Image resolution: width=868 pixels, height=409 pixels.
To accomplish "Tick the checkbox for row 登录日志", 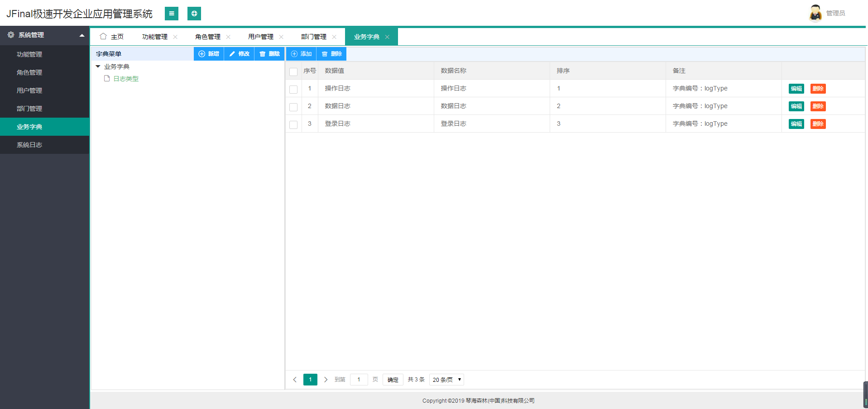I will click(x=293, y=124).
